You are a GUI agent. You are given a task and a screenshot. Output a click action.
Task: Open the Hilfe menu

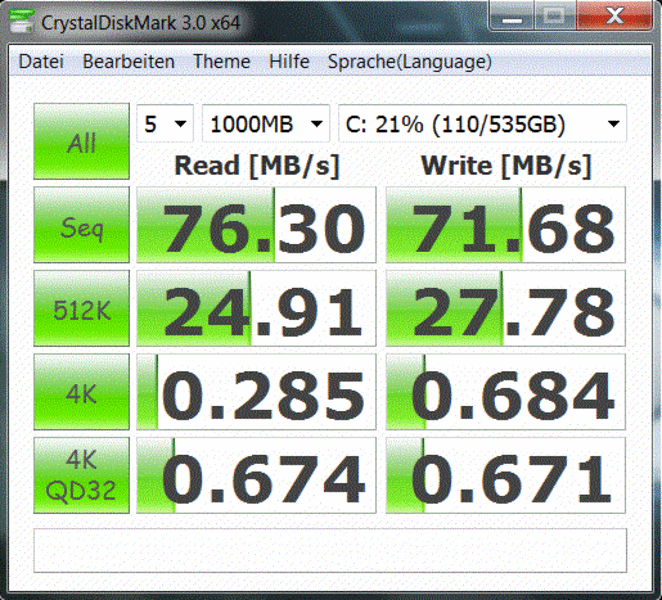coord(289,62)
